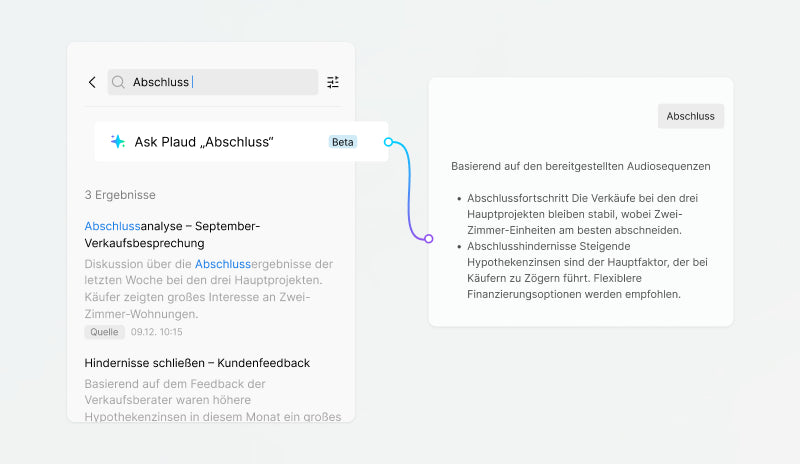Click the blue connector node beside Beta
The image size is (800, 464).
point(388,142)
